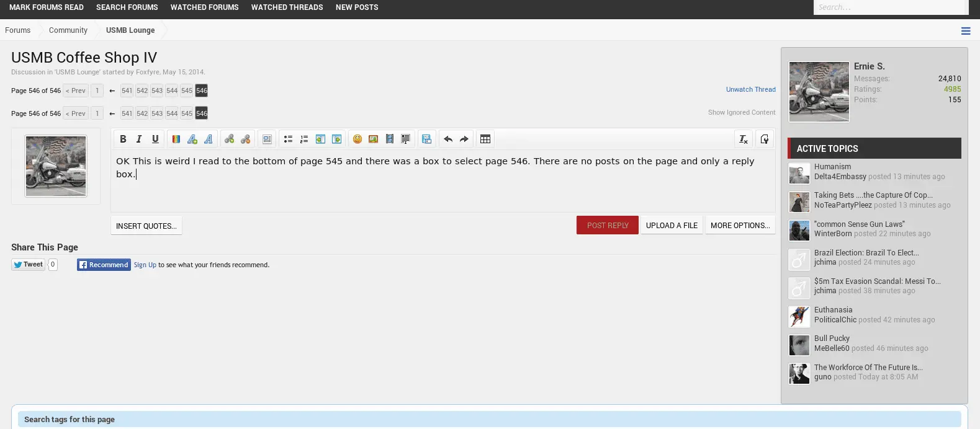Submit with the Post Reply button

point(608,225)
